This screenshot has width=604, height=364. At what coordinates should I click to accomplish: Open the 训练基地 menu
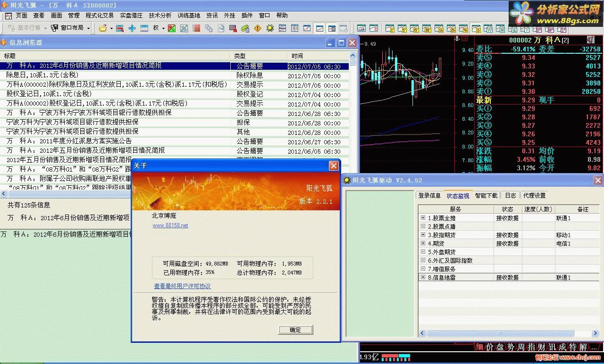tap(189, 16)
